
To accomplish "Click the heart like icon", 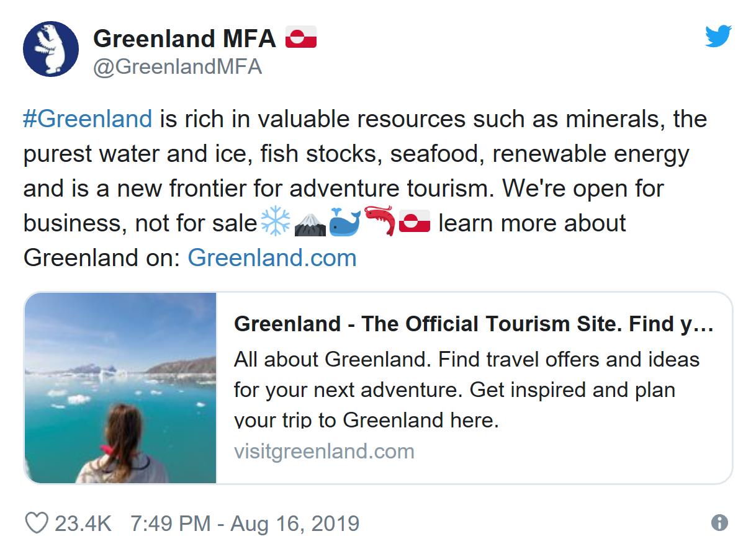I will (37, 523).
